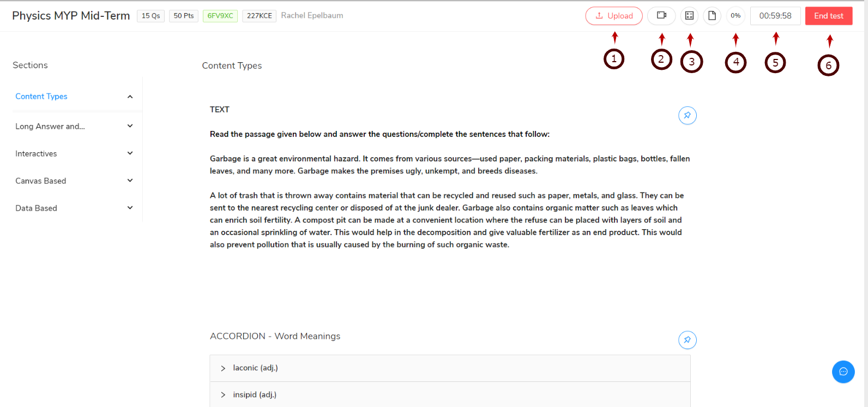Collapse the Content Types section chevron
This screenshot has height=407, width=868.
(130, 97)
